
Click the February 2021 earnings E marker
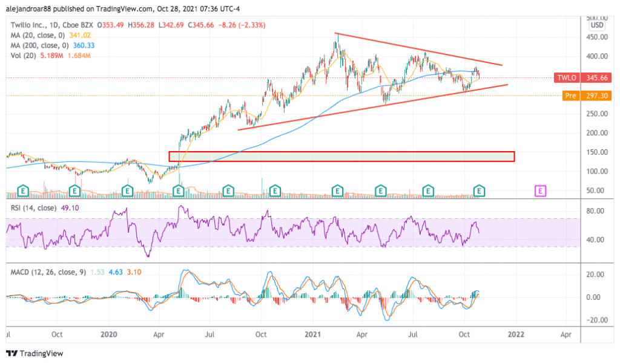tap(337, 191)
